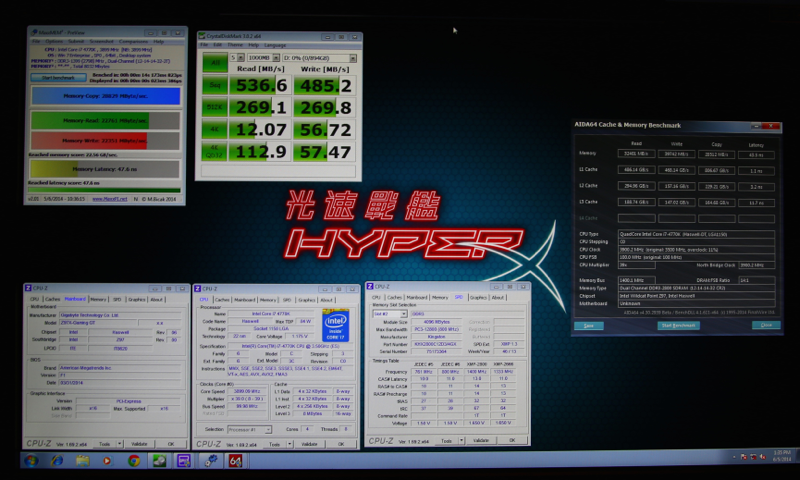Switch to the Memory tab in CPU-Z mainboard window
This screenshot has height=480, width=800.
tap(98, 298)
